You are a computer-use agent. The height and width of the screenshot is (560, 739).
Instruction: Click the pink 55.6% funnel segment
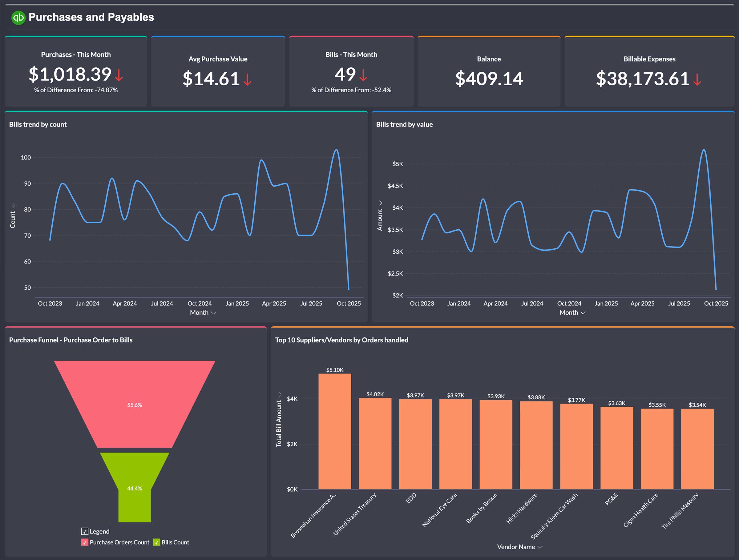click(134, 404)
